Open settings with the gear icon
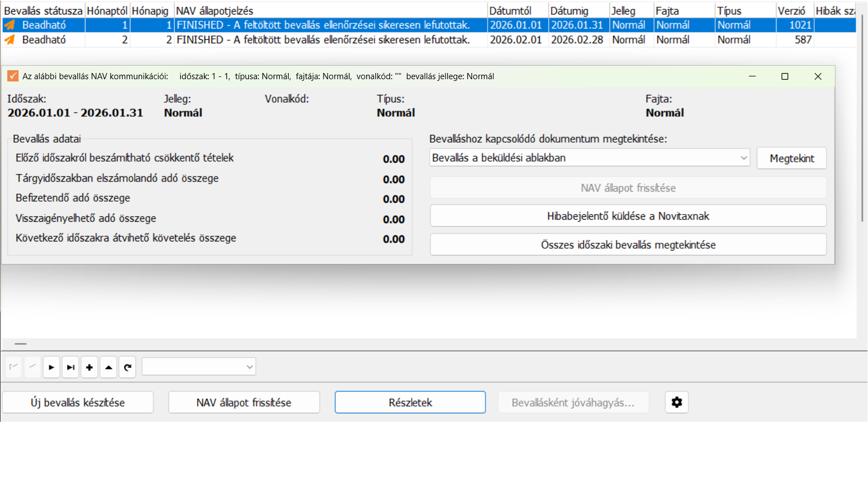The height and width of the screenshot is (478, 868). tap(677, 402)
